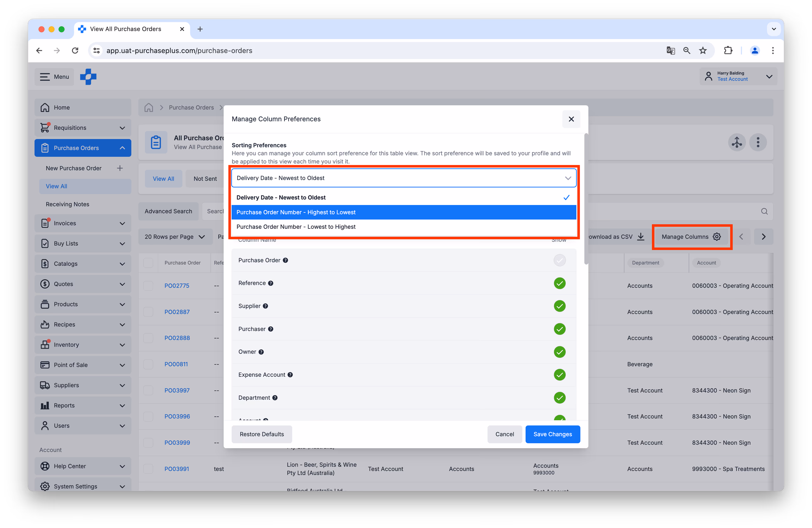Click the vertical three-dots more options button
Screen dimensions: 812x528
pyautogui.click(x=758, y=142)
